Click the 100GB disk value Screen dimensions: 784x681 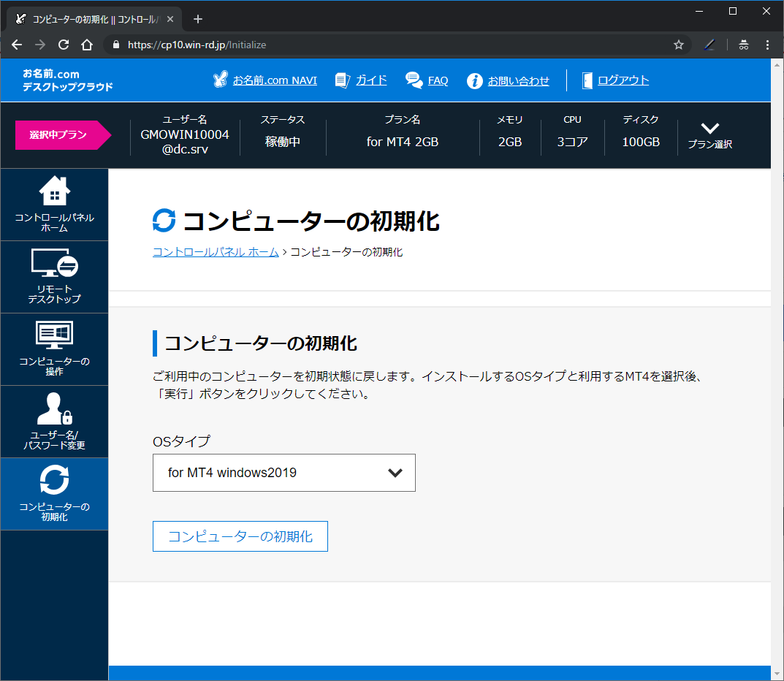(641, 142)
